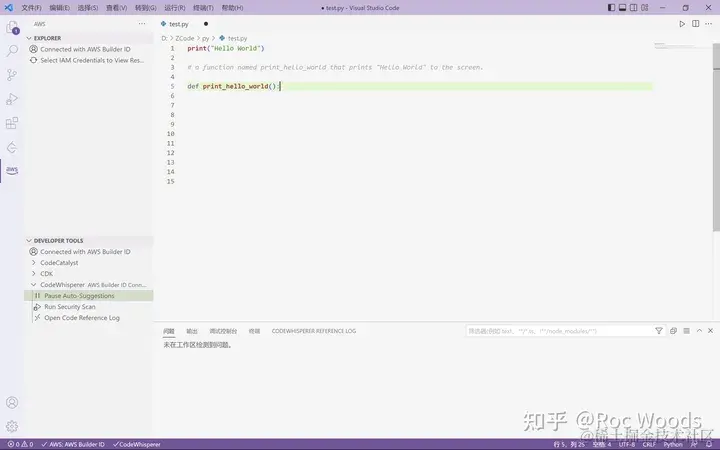Screen dimensions: 720x450
Task: Open the 文件(F) menu
Action: [x=31, y=8]
